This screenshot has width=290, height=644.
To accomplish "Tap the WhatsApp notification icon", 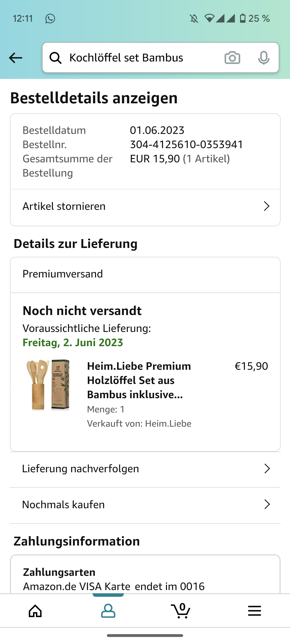I will (50, 19).
